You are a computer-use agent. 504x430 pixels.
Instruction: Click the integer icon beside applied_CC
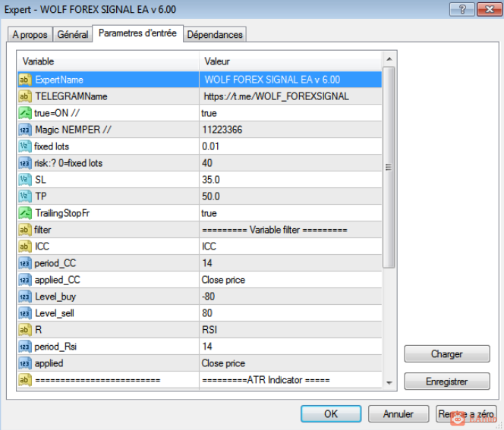click(25, 280)
